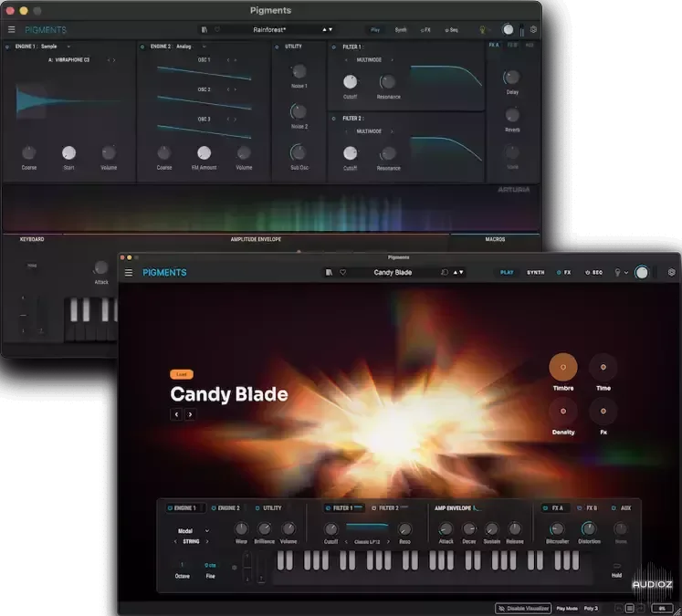The image size is (682, 616).
Task: Open the hamburger menu in Candy Blade window
Action: (129, 273)
